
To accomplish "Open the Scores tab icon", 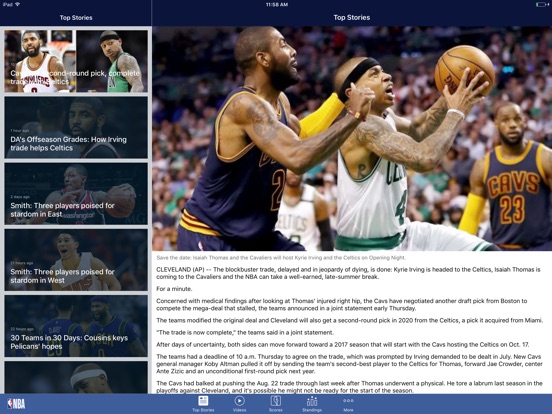I will [275, 401].
